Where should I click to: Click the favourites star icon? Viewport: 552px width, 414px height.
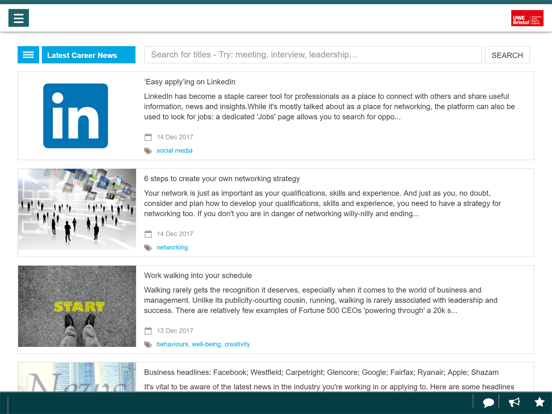[539, 402]
